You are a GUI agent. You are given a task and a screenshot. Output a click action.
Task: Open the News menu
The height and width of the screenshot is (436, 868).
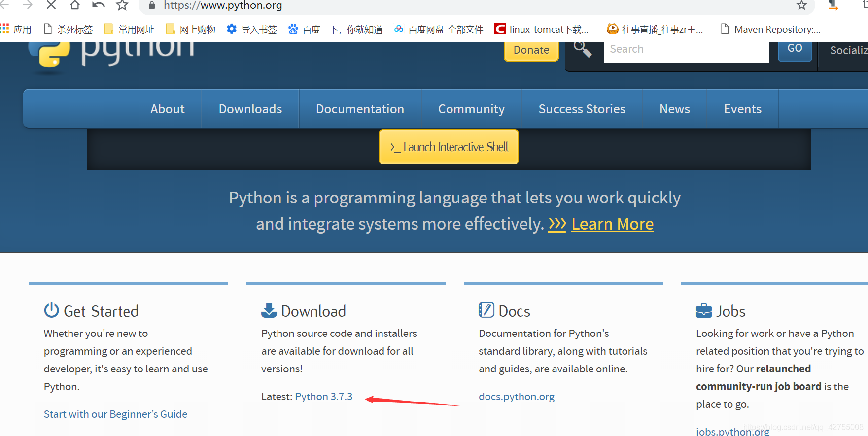pos(675,109)
